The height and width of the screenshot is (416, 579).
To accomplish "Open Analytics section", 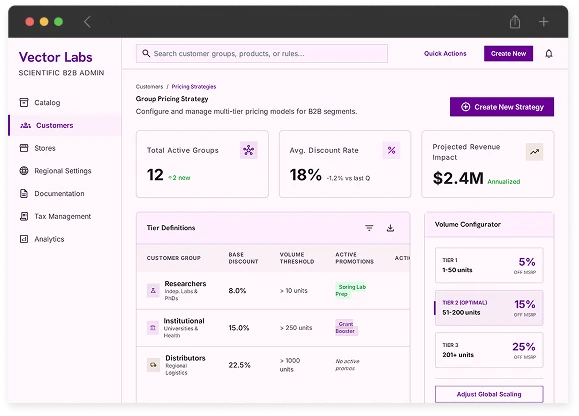I will pyautogui.click(x=49, y=239).
